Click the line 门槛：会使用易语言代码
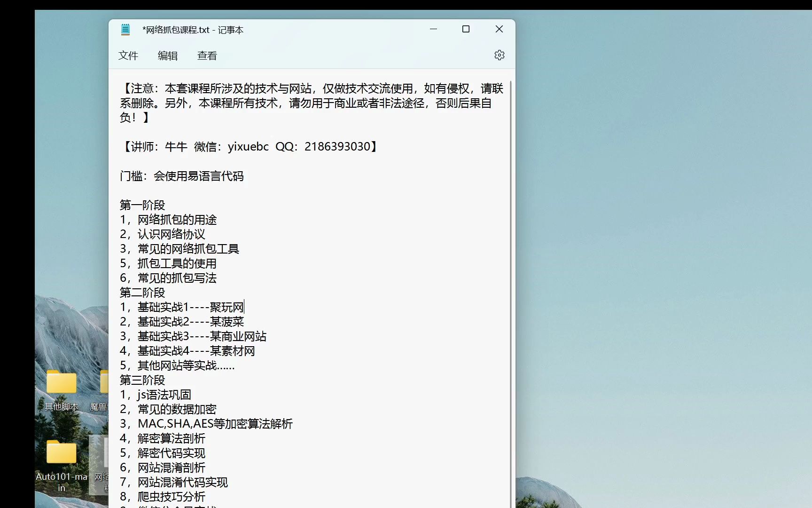 point(182,176)
